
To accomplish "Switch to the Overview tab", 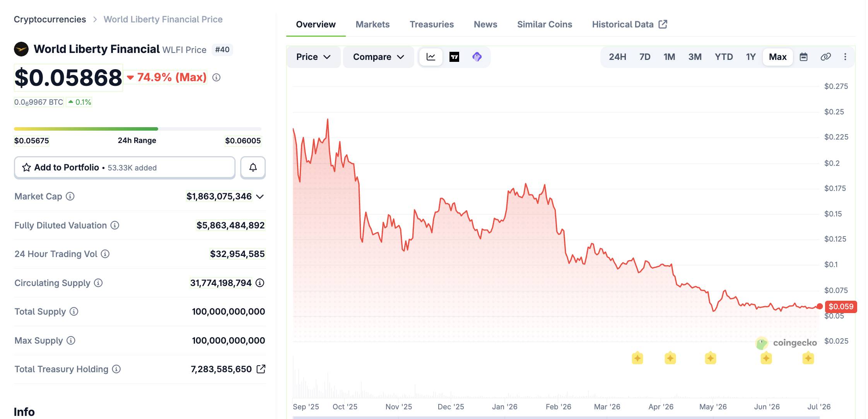I will click(x=316, y=24).
